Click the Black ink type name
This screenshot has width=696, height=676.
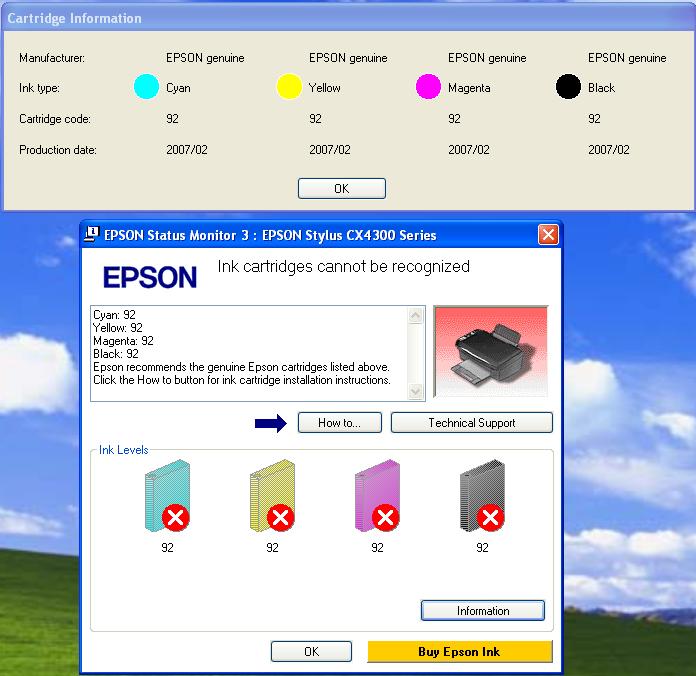pos(601,88)
